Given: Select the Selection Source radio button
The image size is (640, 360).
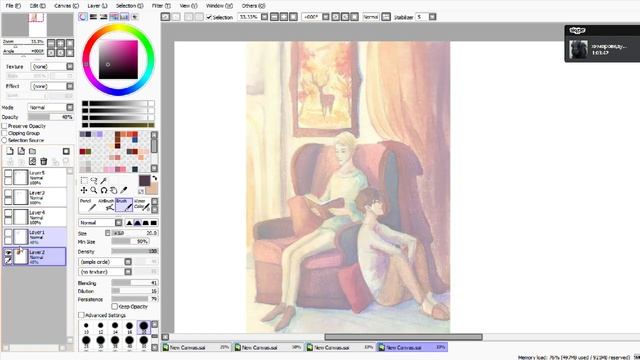Looking at the screenshot, I should click(4, 140).
